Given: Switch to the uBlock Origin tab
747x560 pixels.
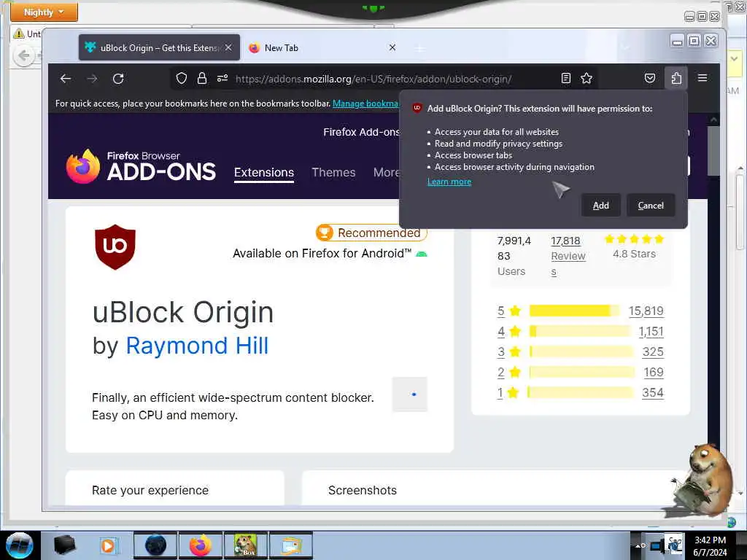Looking at the screenshot, I should 159,47.
